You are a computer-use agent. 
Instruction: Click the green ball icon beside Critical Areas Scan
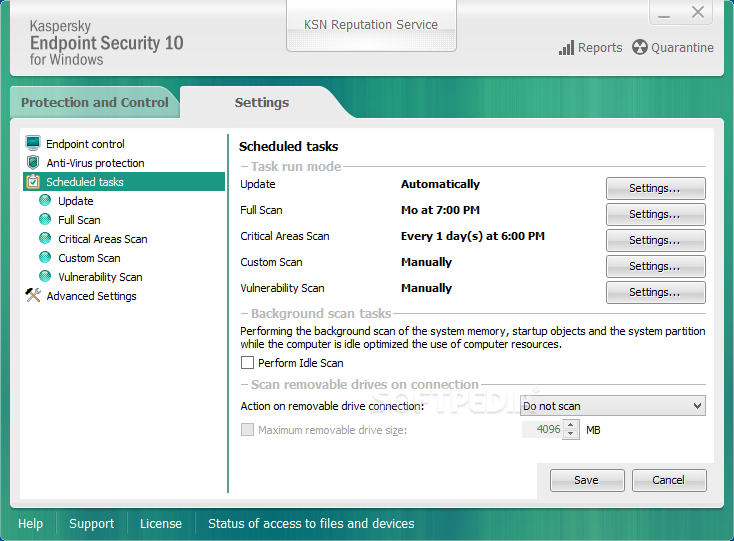tap(45, 239)
